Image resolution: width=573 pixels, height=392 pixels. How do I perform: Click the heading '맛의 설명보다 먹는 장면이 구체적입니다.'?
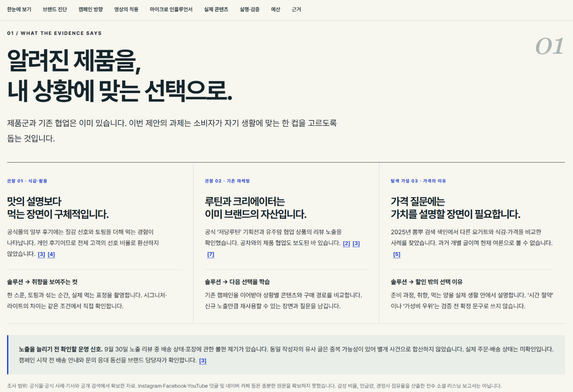58,208
